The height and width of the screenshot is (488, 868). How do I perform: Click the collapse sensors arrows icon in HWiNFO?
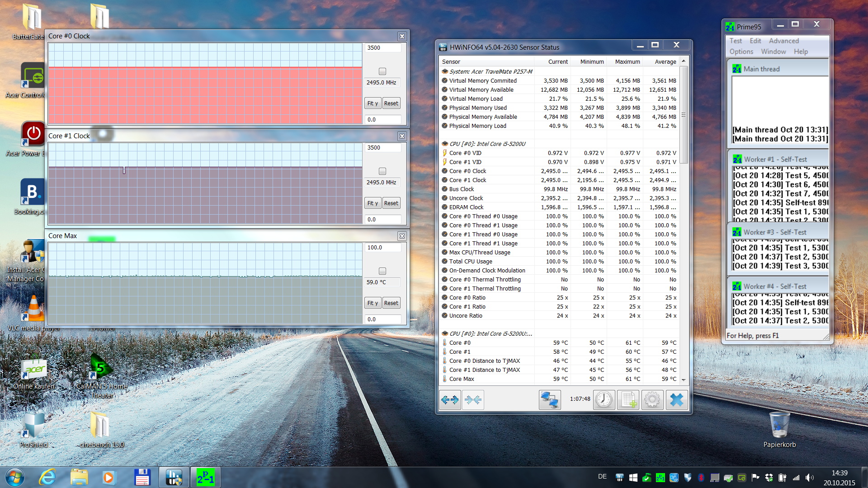(473, 400)
